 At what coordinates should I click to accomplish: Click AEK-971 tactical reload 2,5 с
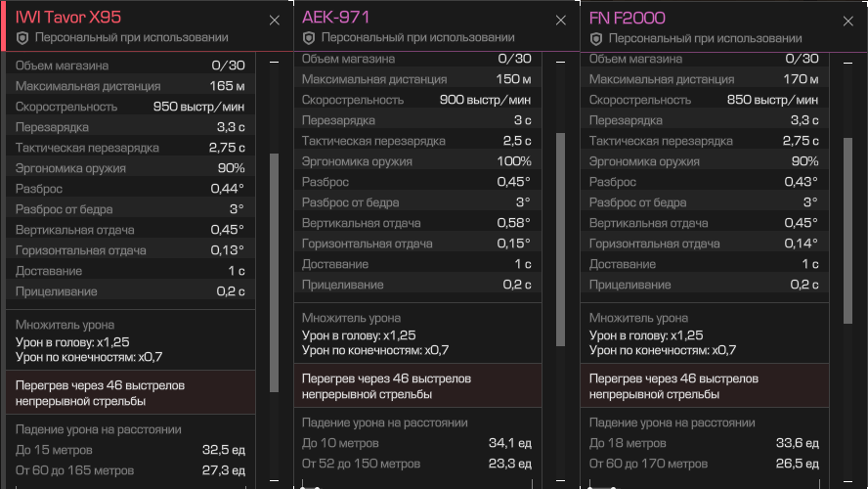click(x=517, y=141)
